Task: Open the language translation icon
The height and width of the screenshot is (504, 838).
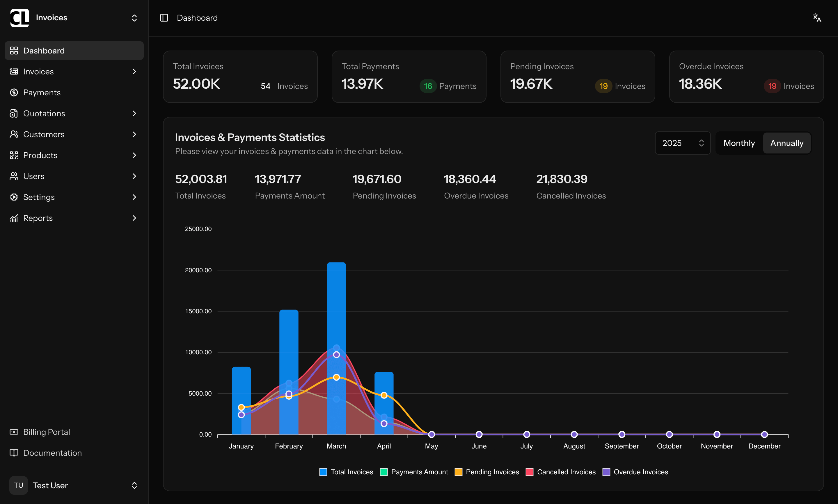Action: pyautogui.click(x=816, y=18)
